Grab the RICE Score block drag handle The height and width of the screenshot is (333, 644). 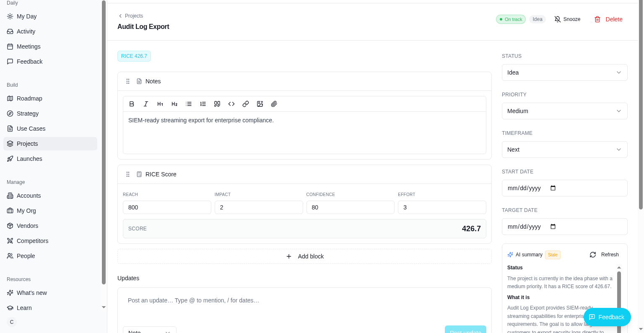128,174
